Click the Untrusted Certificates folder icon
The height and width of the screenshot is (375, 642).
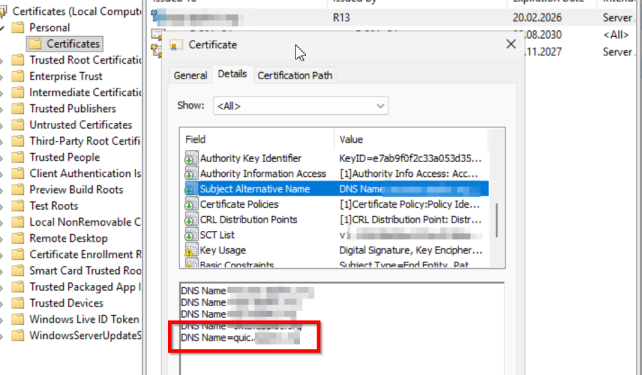click(18, 125)
